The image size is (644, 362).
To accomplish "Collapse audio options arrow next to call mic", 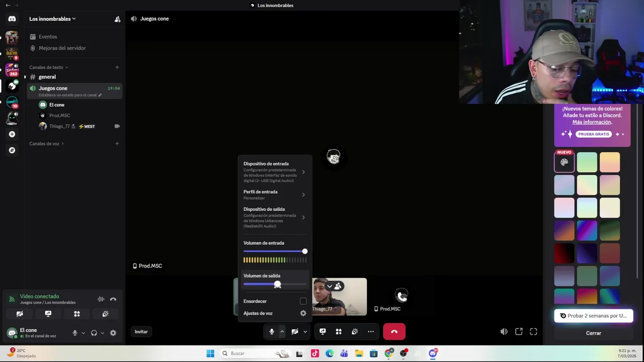I will 282,332.
